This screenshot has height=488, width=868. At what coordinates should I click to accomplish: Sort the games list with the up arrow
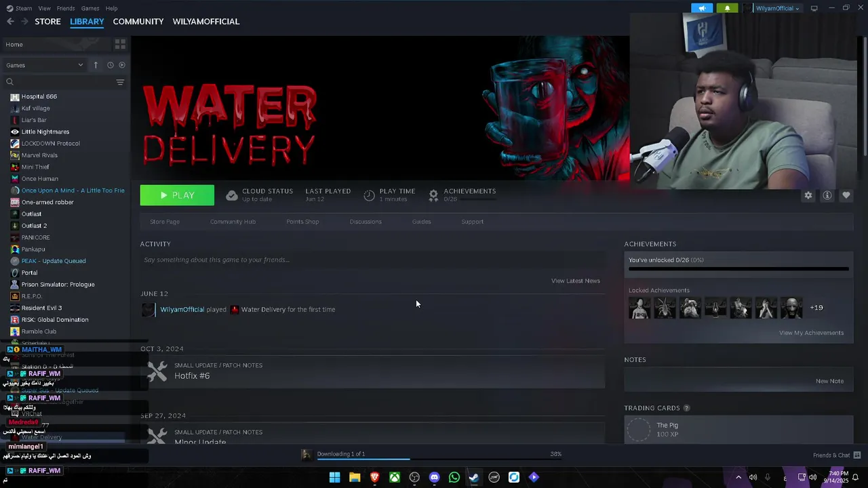pyautogui.click(x=96, y=65)
